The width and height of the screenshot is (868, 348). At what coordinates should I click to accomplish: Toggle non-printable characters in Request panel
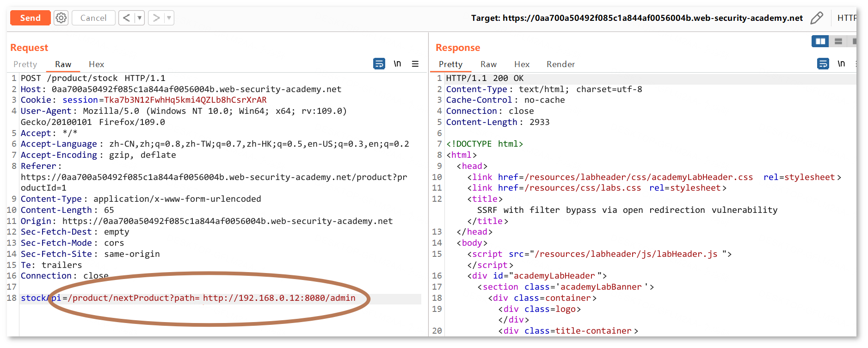tap(397, 64)
